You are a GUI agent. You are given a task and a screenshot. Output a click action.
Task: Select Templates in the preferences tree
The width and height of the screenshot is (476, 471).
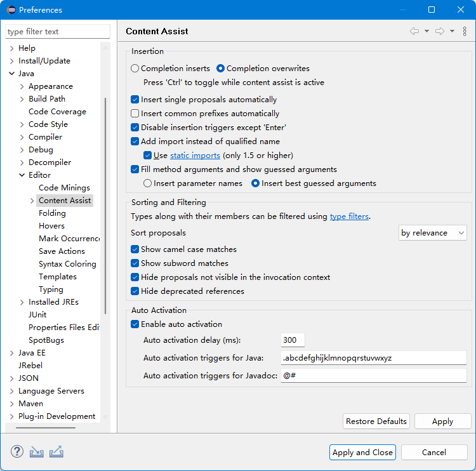click(58, 277)
